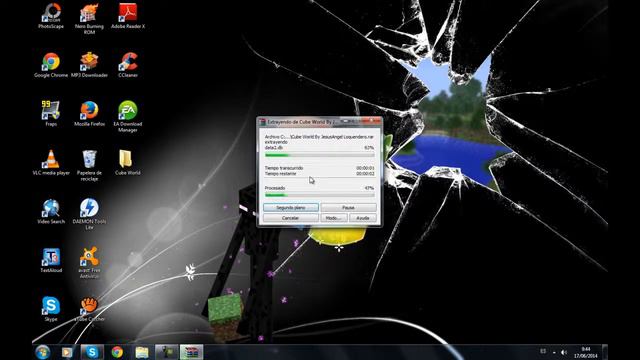Select the Google Chrome desktop shortcut
The height and width of the screenshot is (360, 640).
51,64
